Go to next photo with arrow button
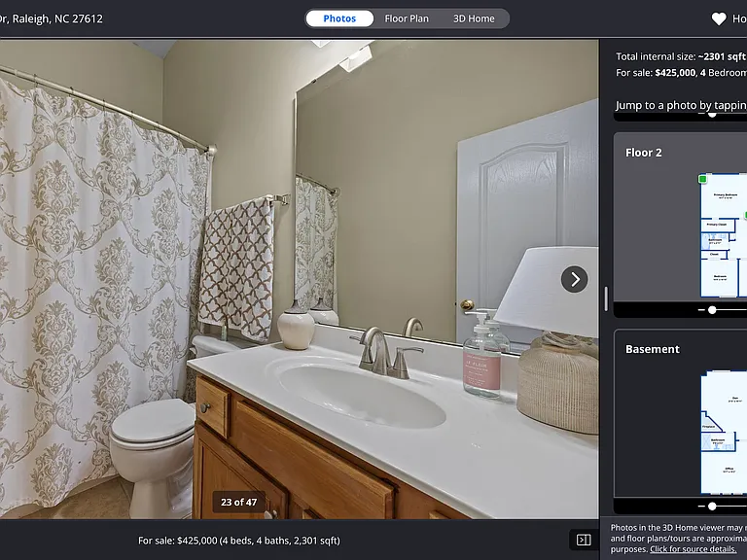This screenshot has width=747, height=560. [x=574, y=279]
